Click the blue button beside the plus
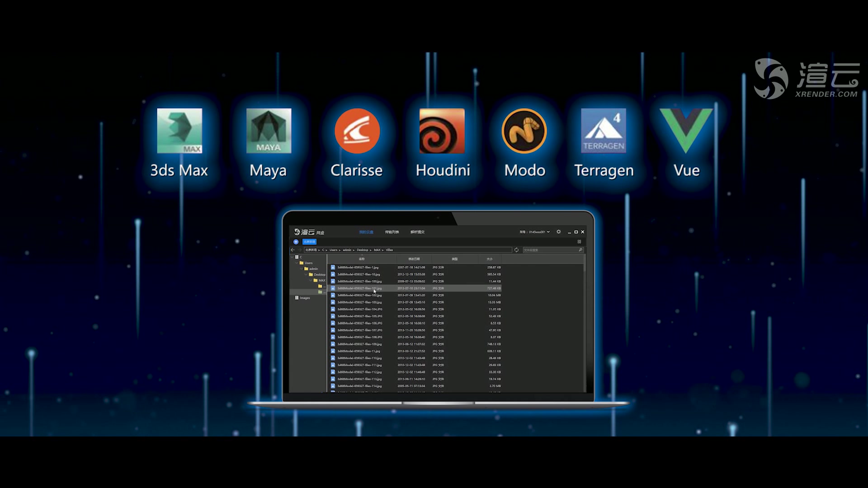This screenshot has height=488, width=868. click(x=309, y=242)
